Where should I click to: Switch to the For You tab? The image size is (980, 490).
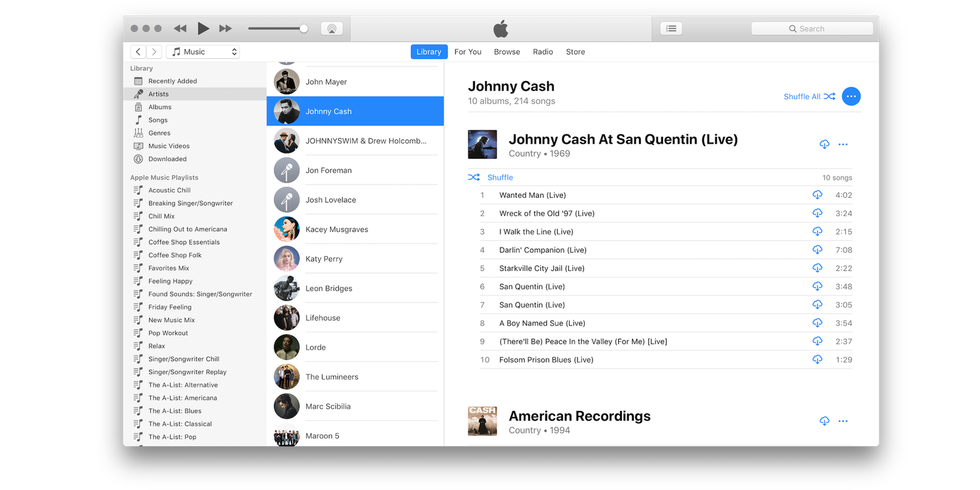[x=468, y=52]
